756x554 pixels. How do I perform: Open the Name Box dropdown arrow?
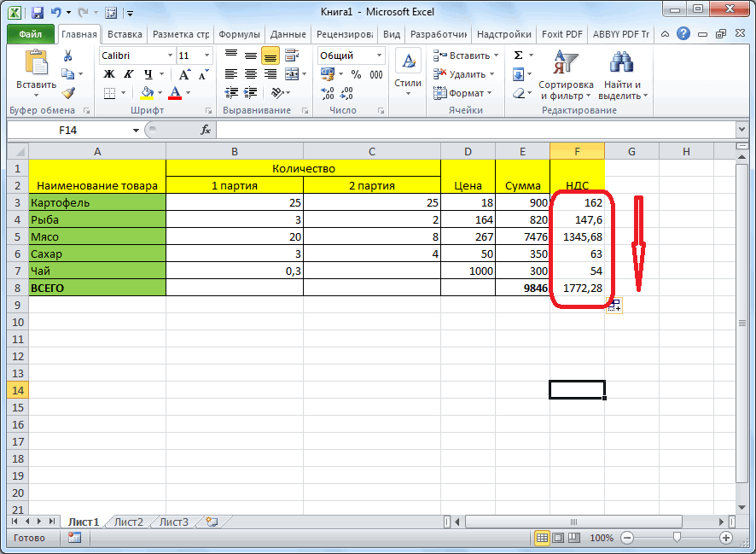point(136,130)
